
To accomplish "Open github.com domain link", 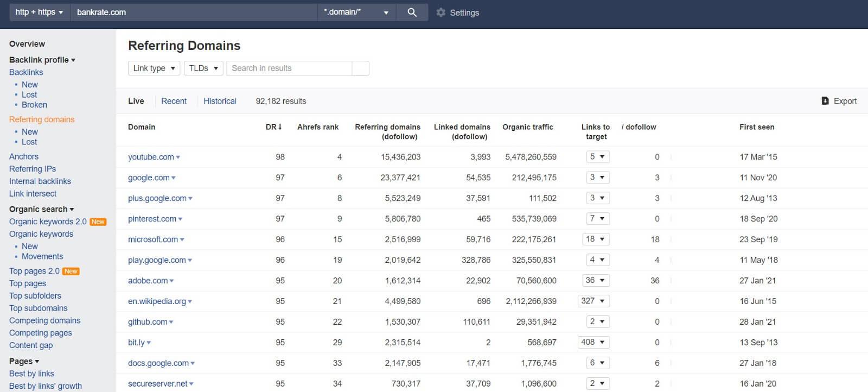I will (148, 322).
